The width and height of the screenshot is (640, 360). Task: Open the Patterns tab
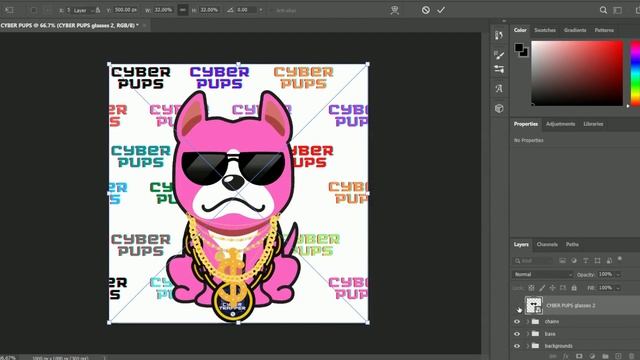(604, 30)
